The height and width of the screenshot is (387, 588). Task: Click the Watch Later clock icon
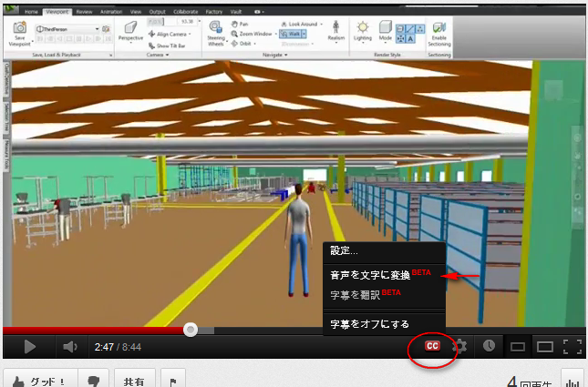point(490,346)
